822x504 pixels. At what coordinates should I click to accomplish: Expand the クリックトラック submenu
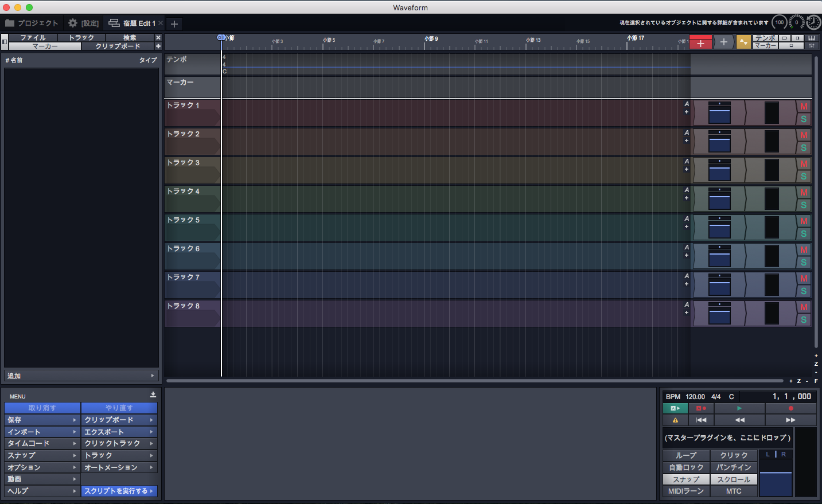(119, 443)
